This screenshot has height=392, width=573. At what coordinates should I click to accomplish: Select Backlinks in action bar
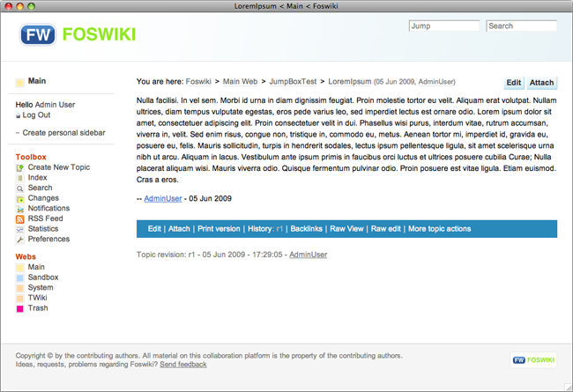[x=306, y=229]
